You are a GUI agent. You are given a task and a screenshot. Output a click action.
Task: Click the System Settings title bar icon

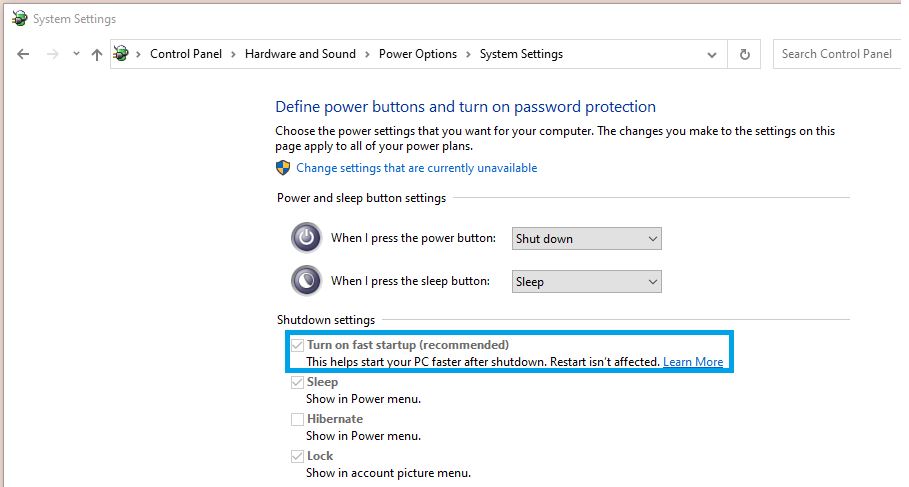point(19,19)
